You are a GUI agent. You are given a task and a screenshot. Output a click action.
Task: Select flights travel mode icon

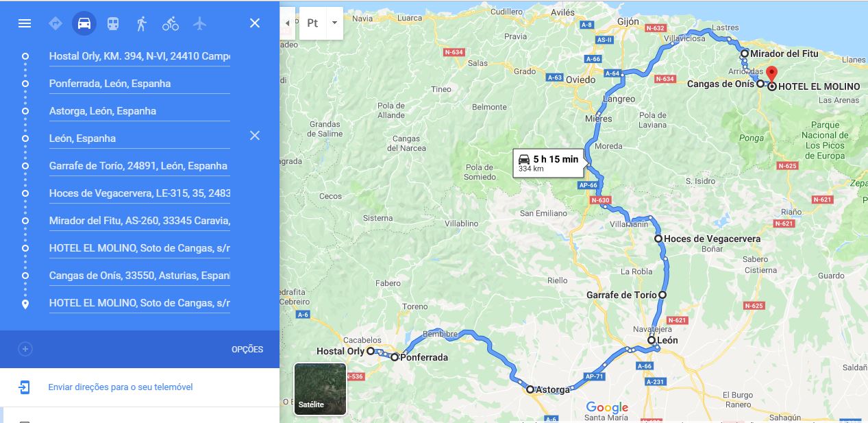point(199,23)
